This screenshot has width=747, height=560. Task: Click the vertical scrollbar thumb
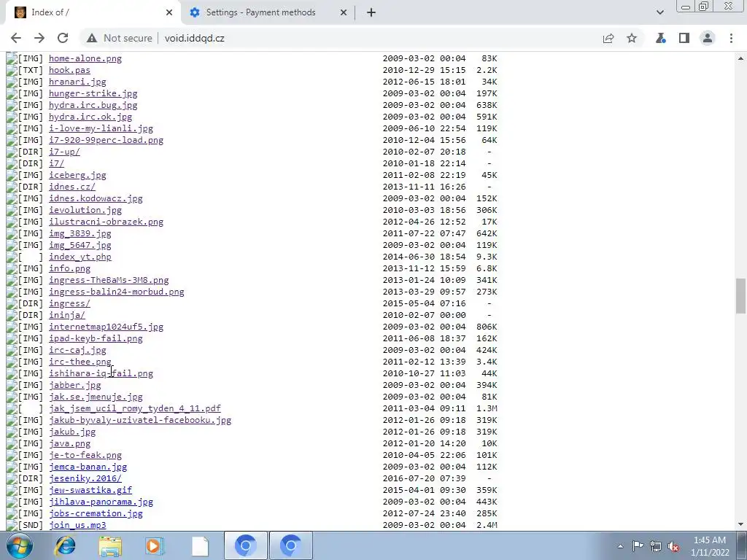point(740,295)
